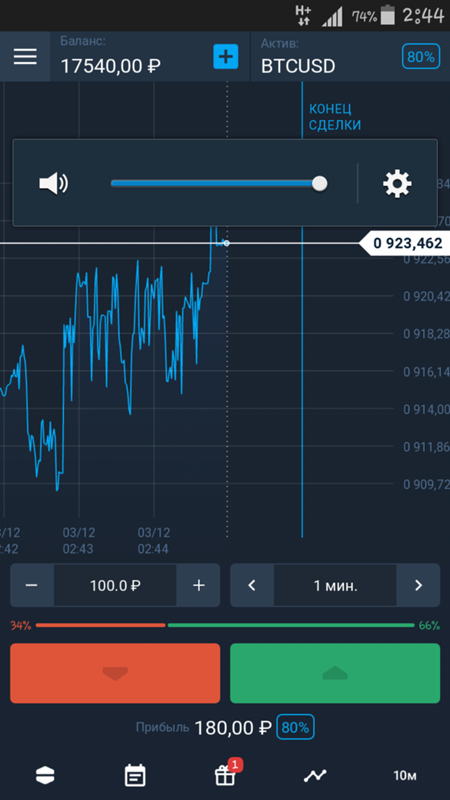Viewport: 450px width, 800px height.
Task: Tap the blue plus deposit button
Action: [226, 56]
